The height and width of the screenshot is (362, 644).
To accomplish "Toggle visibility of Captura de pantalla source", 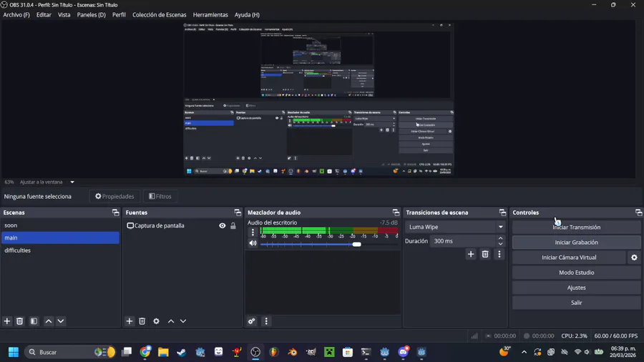I will (223, 226).
